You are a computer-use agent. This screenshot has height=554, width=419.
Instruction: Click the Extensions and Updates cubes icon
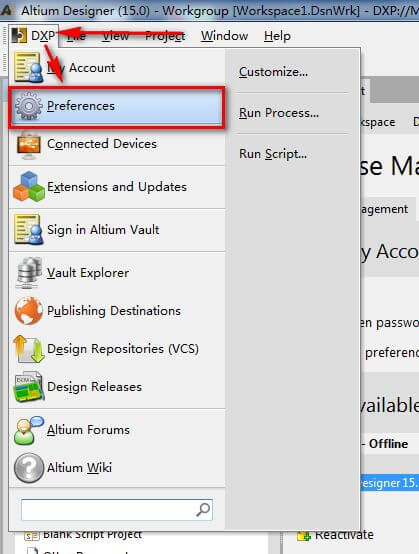point(29,187)
